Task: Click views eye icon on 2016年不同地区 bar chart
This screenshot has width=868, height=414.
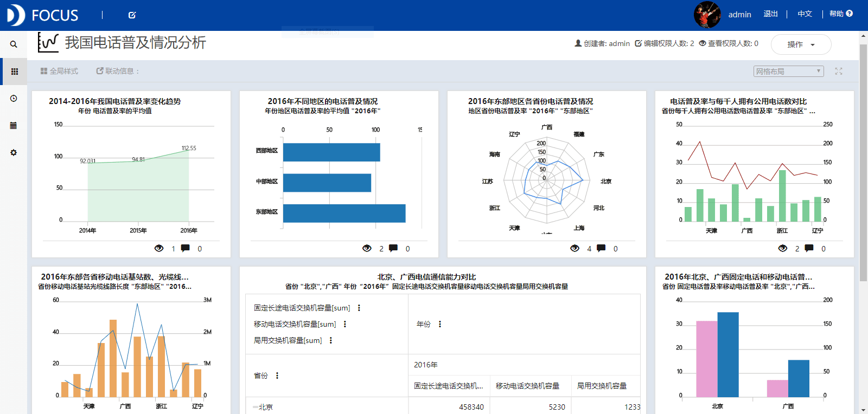Action: 367,248
